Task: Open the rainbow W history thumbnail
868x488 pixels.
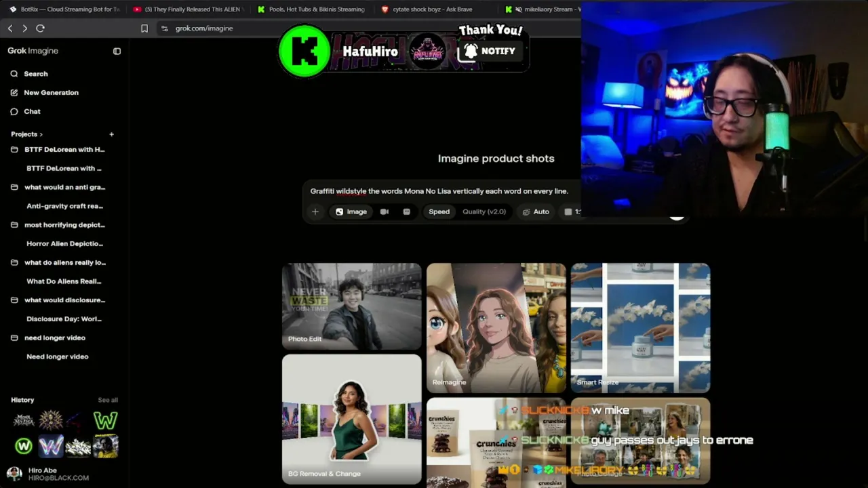Action: coord(51,446)
